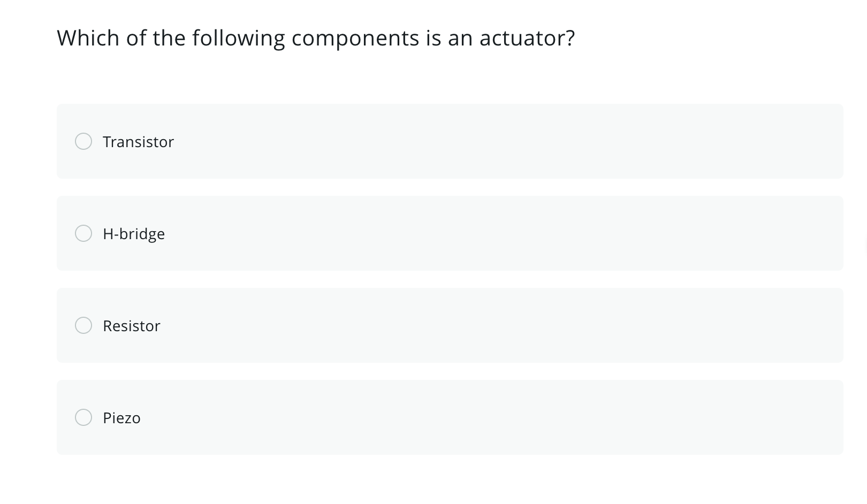Click the Transistor option label text
The image size is (867, 504).
(x=138, y=142)
